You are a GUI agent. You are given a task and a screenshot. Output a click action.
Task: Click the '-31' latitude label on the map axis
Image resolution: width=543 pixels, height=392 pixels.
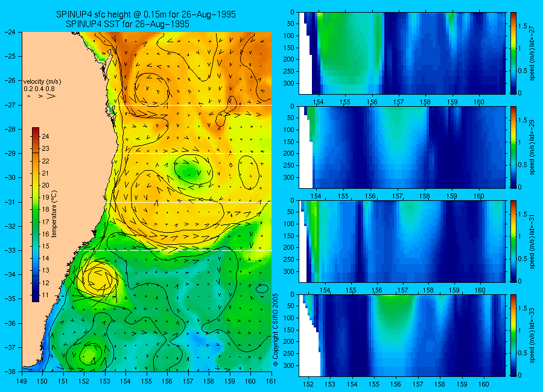tap(11, 202)
